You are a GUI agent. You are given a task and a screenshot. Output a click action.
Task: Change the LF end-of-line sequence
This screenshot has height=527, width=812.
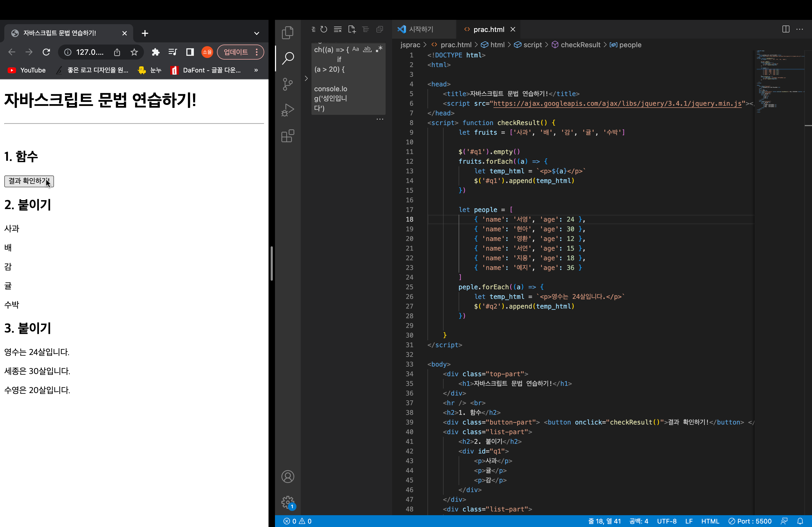689,521
